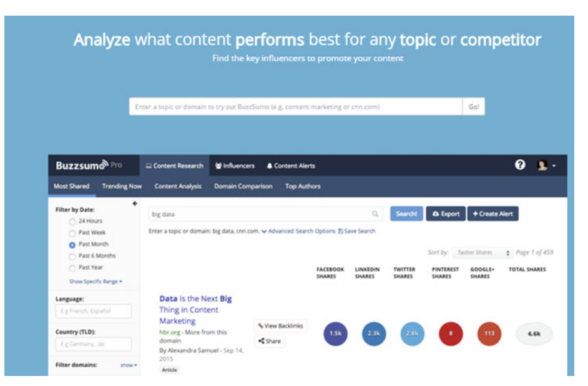Image resolution: width=588 pixels, height=386 pixels.
Task: Click the Buzzsumo Pro logo
Action: [x=89, y=165]
